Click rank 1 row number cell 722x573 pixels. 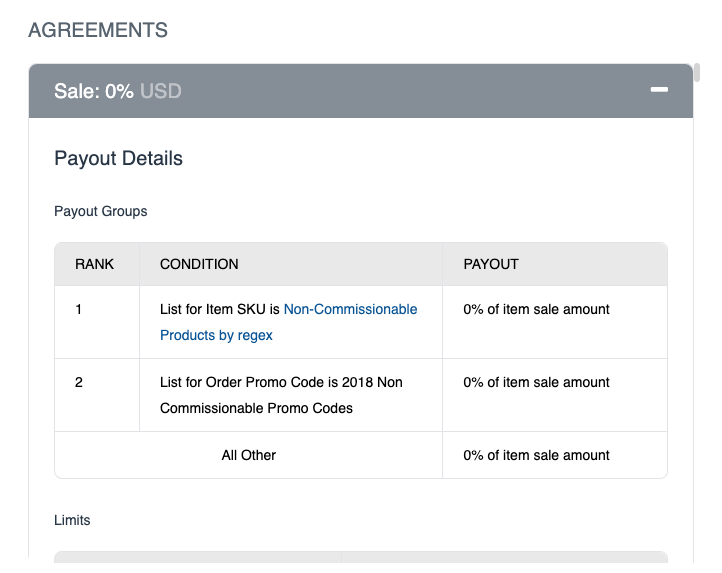point(78,309)
